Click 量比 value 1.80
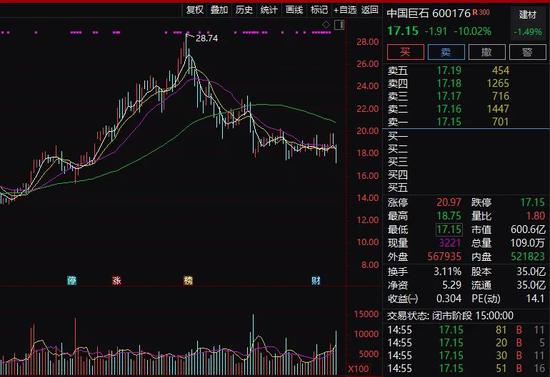Screen dimensions: 550x377 (x=535, y=216)
